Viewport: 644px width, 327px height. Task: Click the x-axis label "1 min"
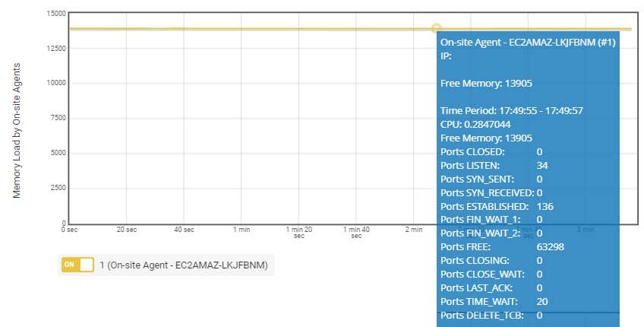pos(241,230)
